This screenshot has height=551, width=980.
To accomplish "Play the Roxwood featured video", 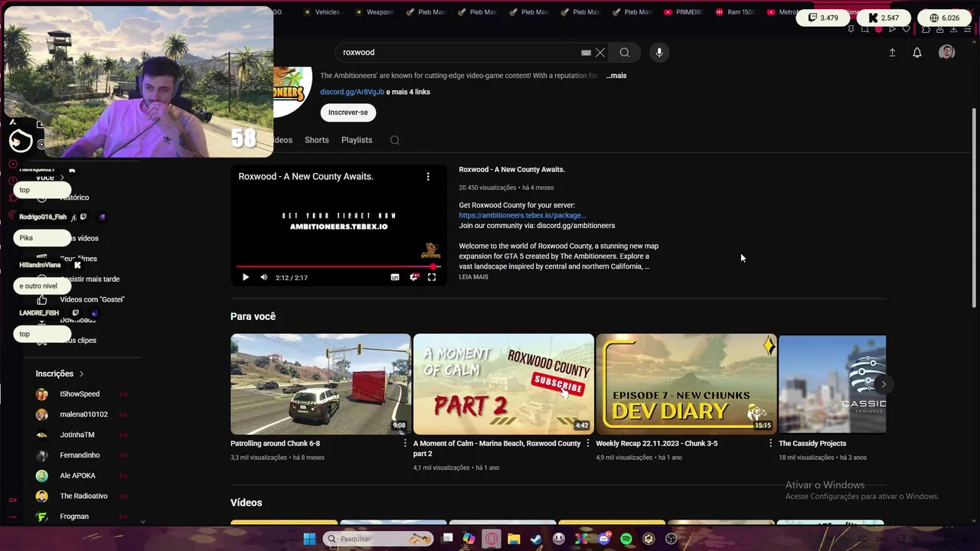I will (245, 277).
